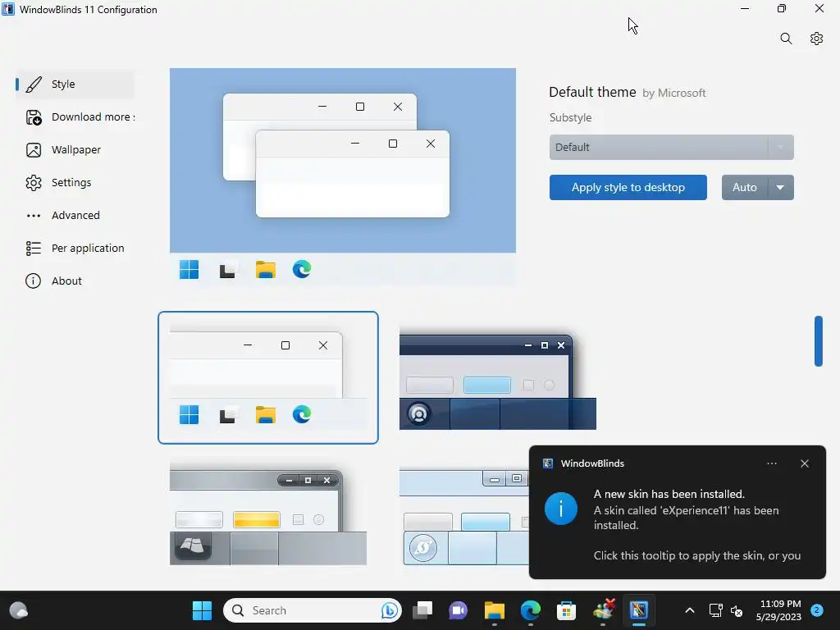Open the clock showing 11:09 PM

pyautogui.click(x=778, y=610)
